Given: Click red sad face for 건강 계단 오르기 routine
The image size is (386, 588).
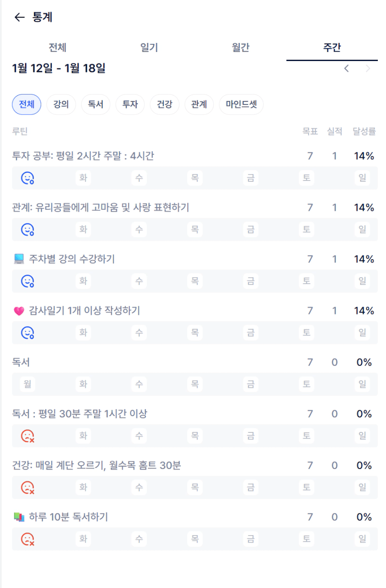Looking at the screenshot, I should [28, 488].
